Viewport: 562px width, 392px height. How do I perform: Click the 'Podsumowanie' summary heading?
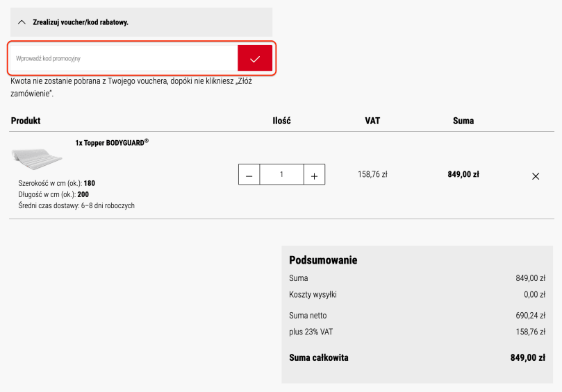click(x=323, y=260)
